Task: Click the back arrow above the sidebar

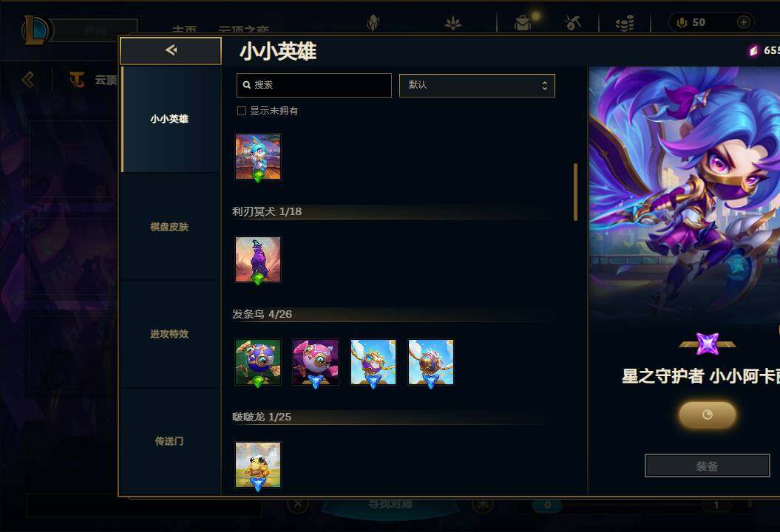Action: point(171,50)
